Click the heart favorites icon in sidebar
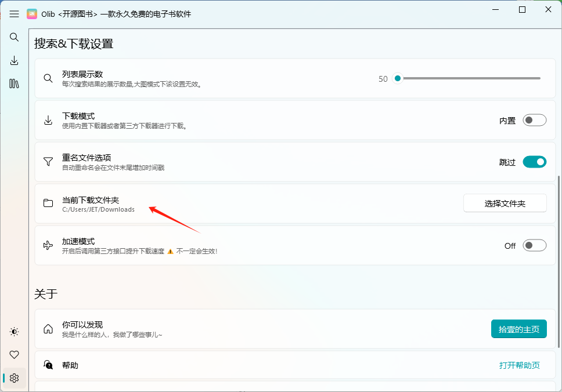This screenshot has height=392, width=562. tap(14, 355)
